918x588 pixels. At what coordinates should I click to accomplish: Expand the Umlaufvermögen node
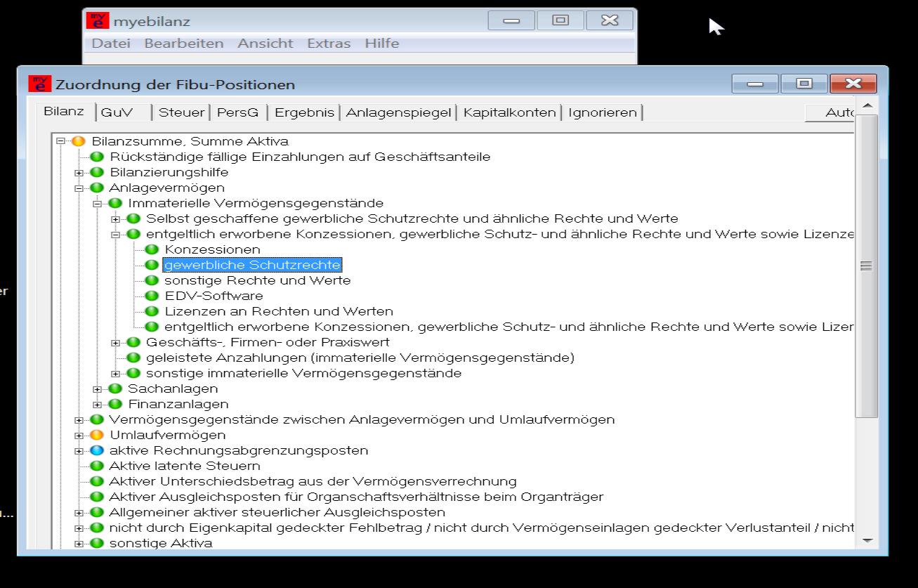click(79, 436)
